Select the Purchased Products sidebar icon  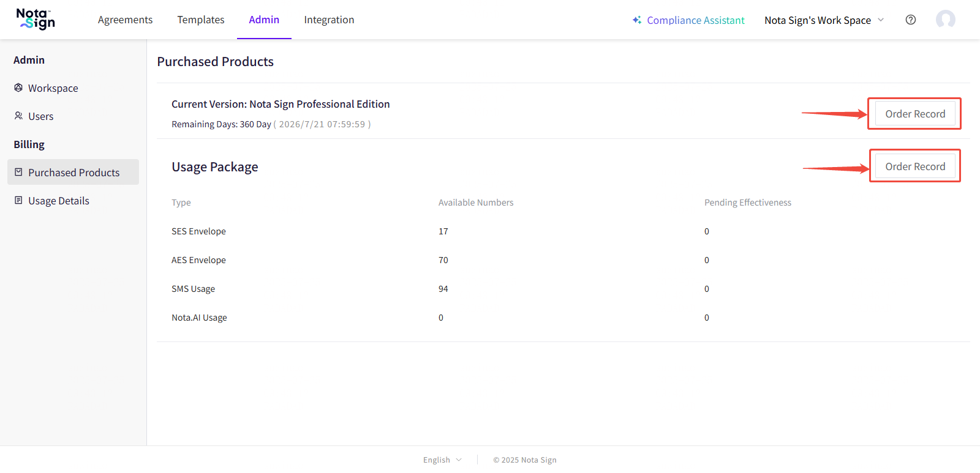click(18, 172)
